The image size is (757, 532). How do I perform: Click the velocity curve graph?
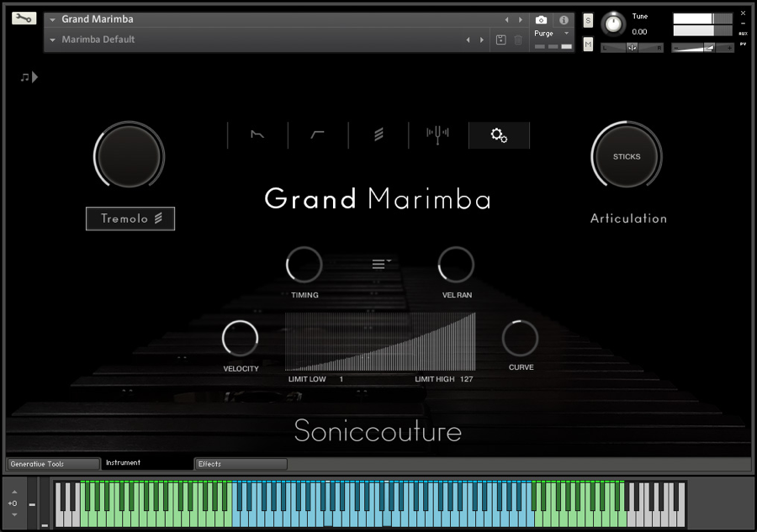[380, 341]
